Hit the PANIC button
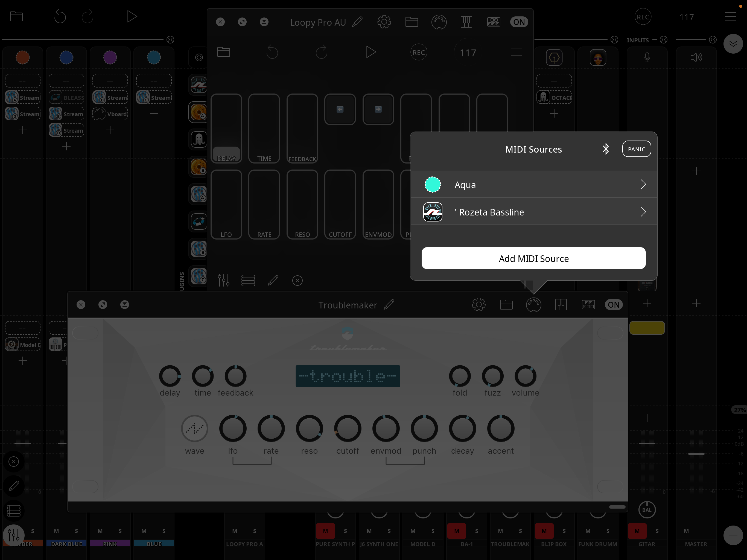 [636, 149]
